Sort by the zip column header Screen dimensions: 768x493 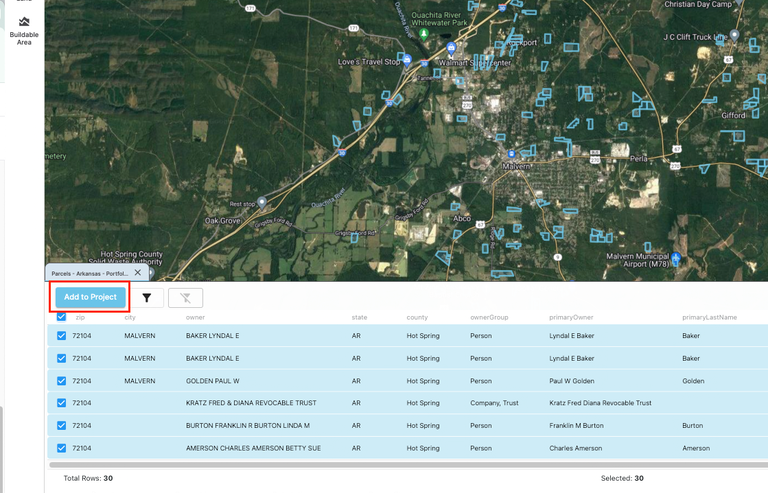point(80,317)
